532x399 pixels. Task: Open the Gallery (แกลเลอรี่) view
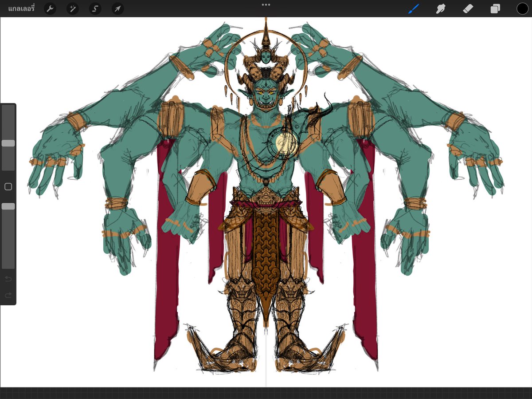pyautogui.click(x=21, y=8)
